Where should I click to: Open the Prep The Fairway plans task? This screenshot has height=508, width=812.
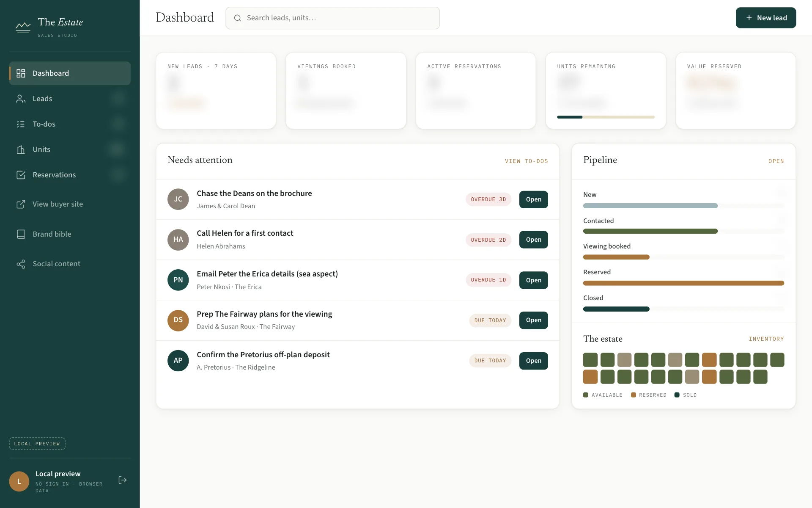(x=533, y=320)
